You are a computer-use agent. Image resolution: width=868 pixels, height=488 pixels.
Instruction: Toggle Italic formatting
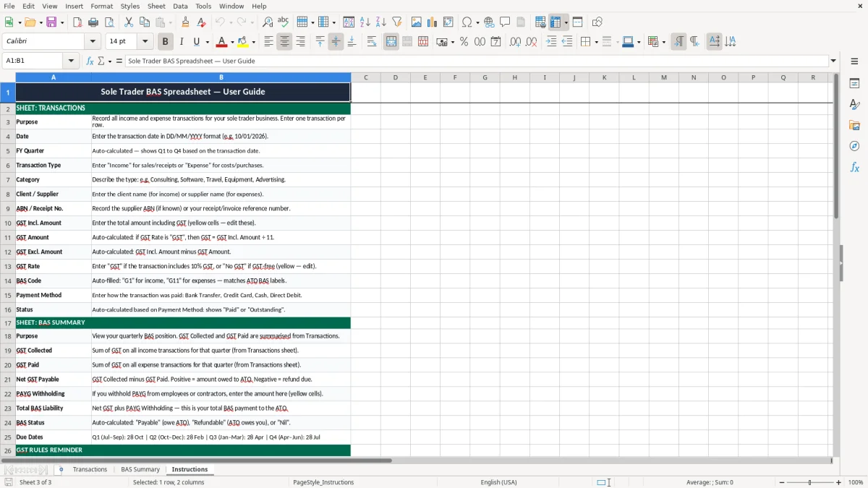[181, 42]
